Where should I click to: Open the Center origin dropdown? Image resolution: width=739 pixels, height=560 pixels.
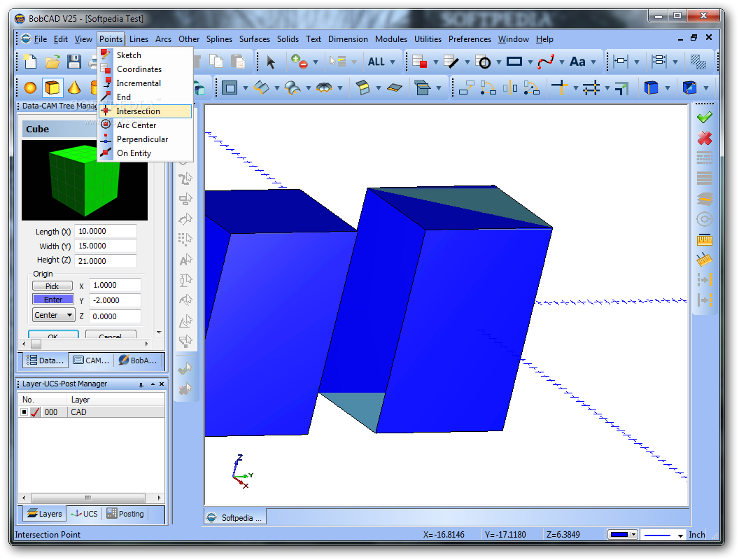point(54,315)
